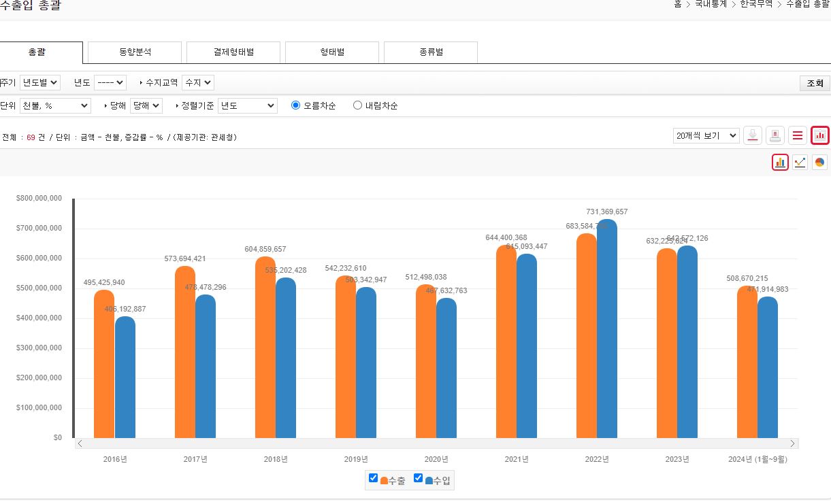Uncheck the 수출 legend checkbox
This screenshot has width=831, height=504.
pyautogui.click(x=373, y=478)
